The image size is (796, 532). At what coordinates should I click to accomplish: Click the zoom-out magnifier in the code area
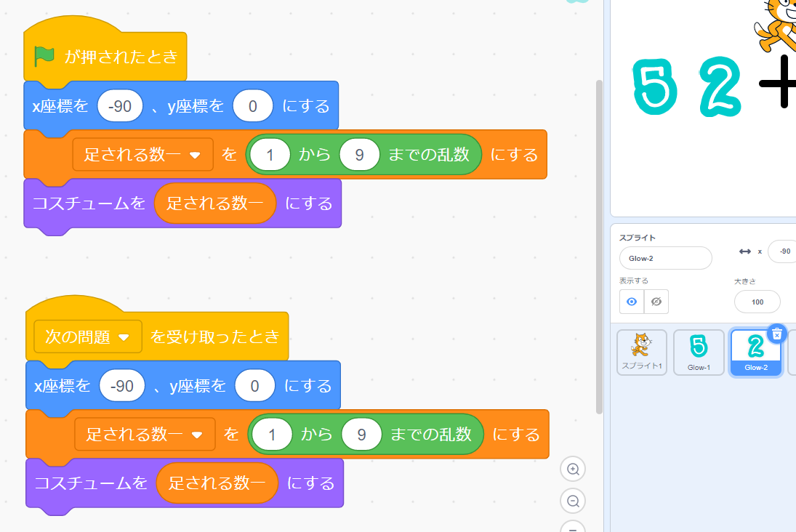click(x=573, y=501)
